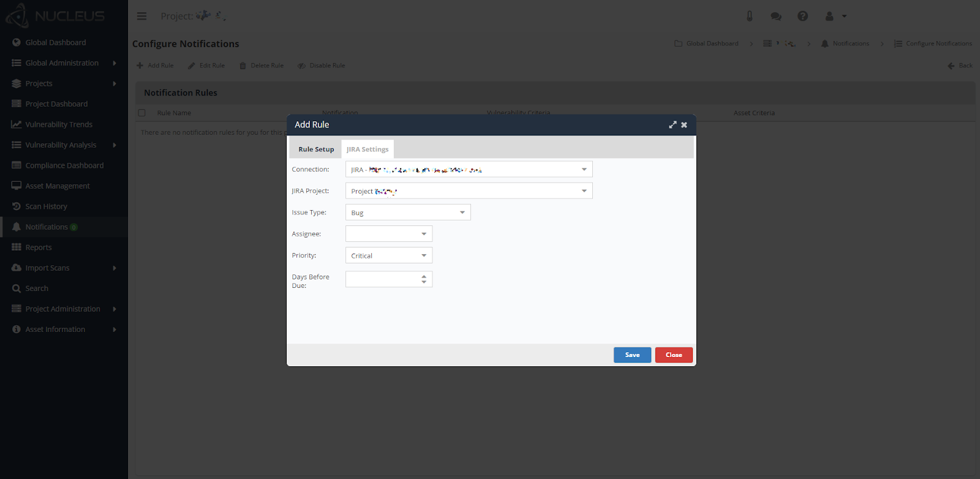This screenshot has width=980, height=479.
Task: Click the Project Dashboard icon
Action: [x=17, y=104]
